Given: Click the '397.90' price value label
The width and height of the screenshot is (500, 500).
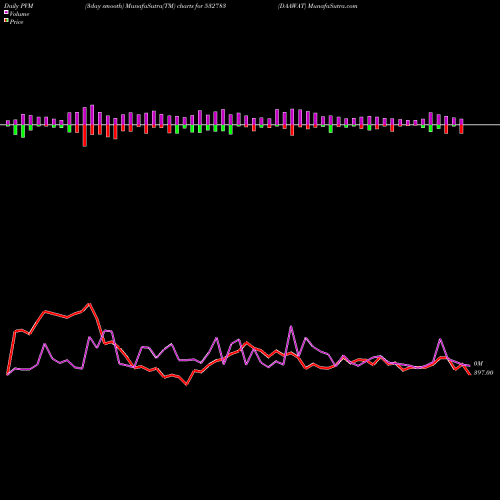Looking at the screenshot, I should point(483,373).
